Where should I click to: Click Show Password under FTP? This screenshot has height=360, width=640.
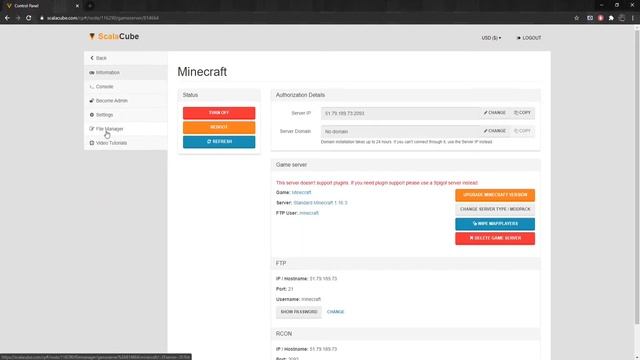tap(299, 312)
